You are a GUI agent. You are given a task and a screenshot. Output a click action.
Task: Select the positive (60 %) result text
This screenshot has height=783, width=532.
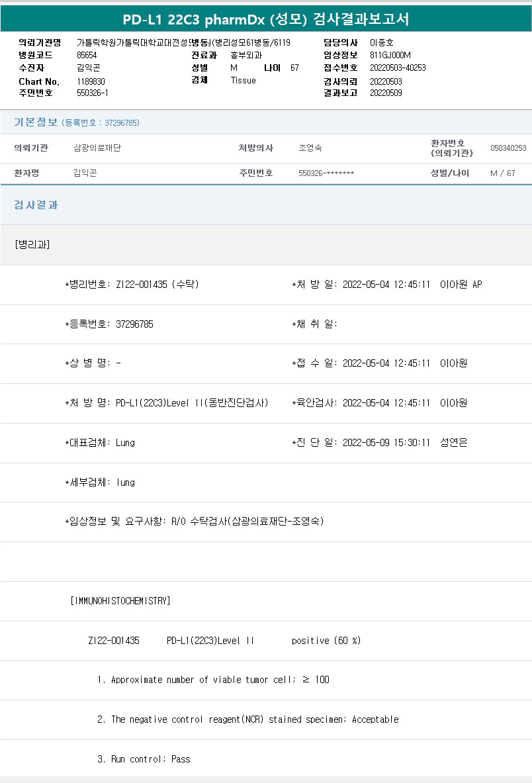pos(326,641)
